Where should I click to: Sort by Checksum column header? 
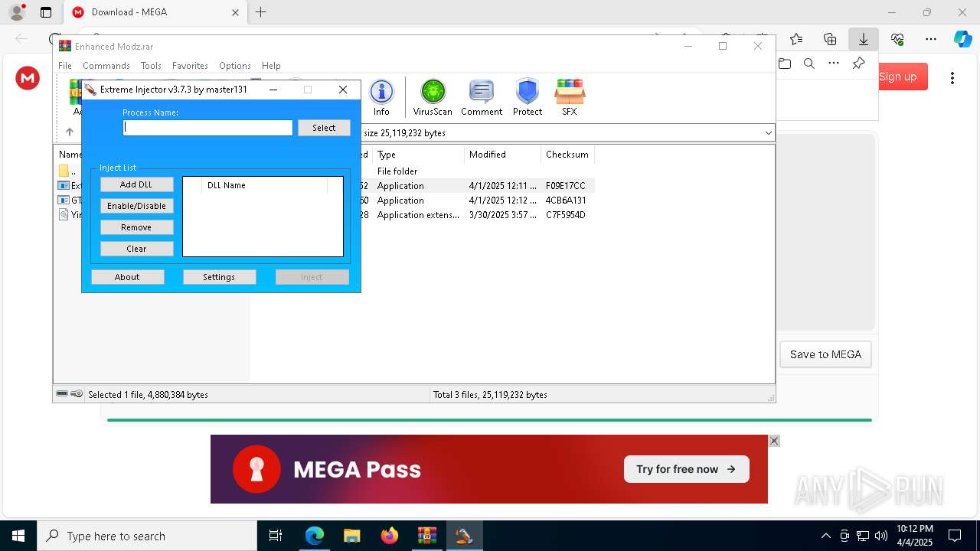coord(567,155)
